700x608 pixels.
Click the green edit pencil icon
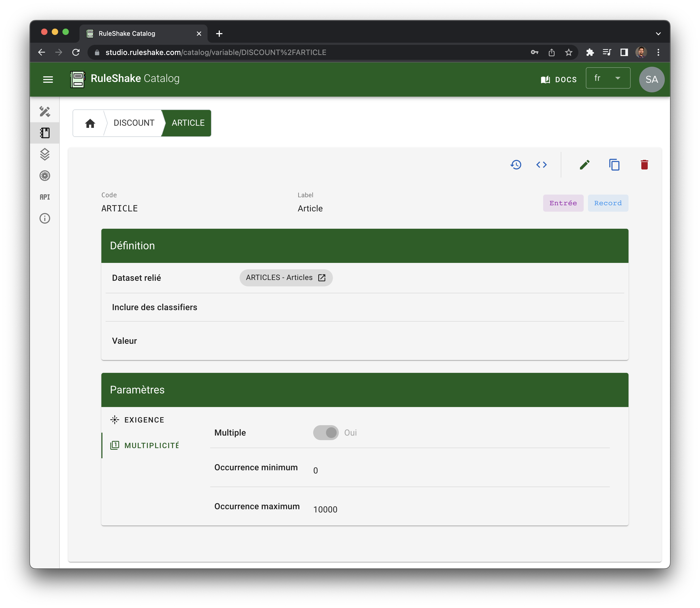(584, 165)
